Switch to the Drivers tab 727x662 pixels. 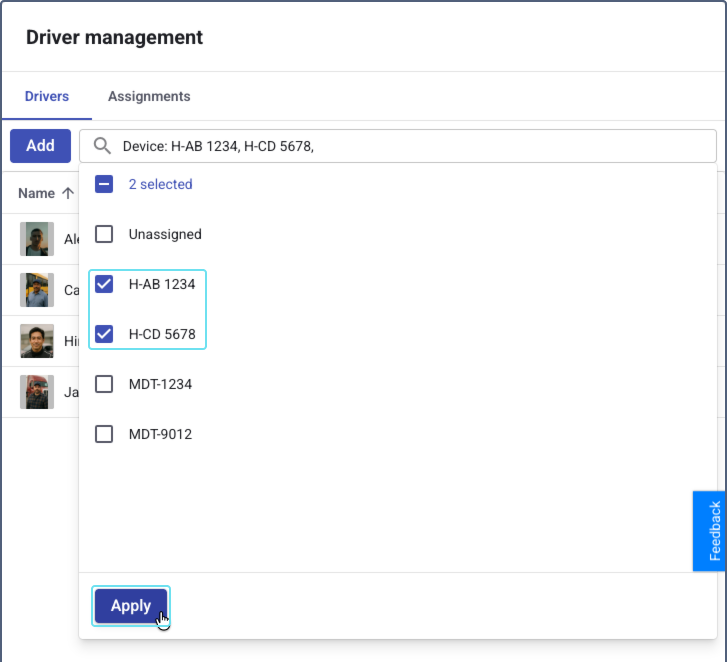tap(47, 96)
